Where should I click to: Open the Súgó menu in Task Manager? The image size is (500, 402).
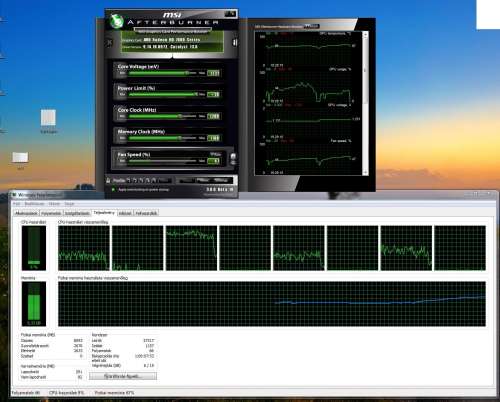click(69, 204)
